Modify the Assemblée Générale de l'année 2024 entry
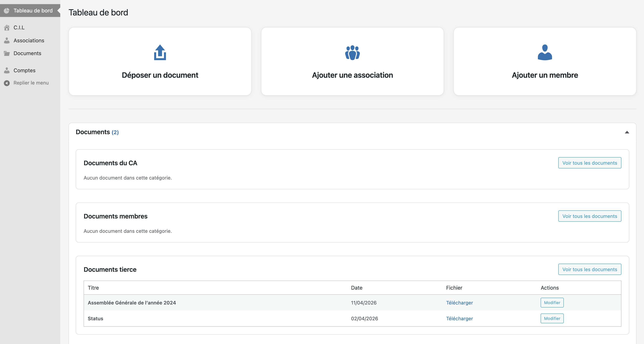Viewport: 644px width, 344px height. point(552,303)
